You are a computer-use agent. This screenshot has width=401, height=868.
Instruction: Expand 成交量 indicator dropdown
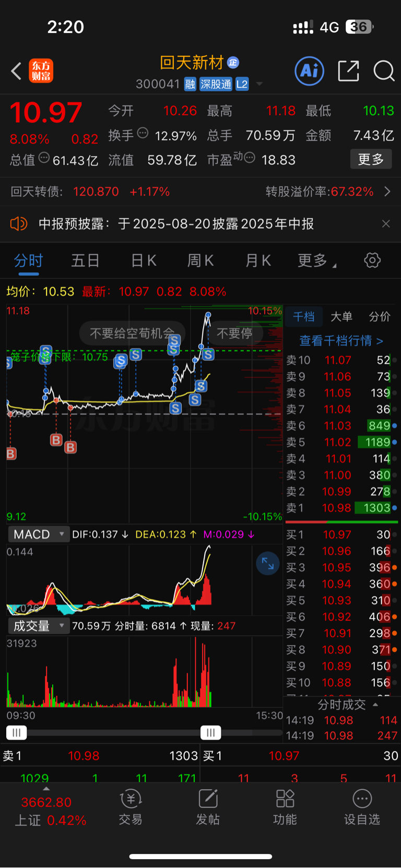click(38, 626)
